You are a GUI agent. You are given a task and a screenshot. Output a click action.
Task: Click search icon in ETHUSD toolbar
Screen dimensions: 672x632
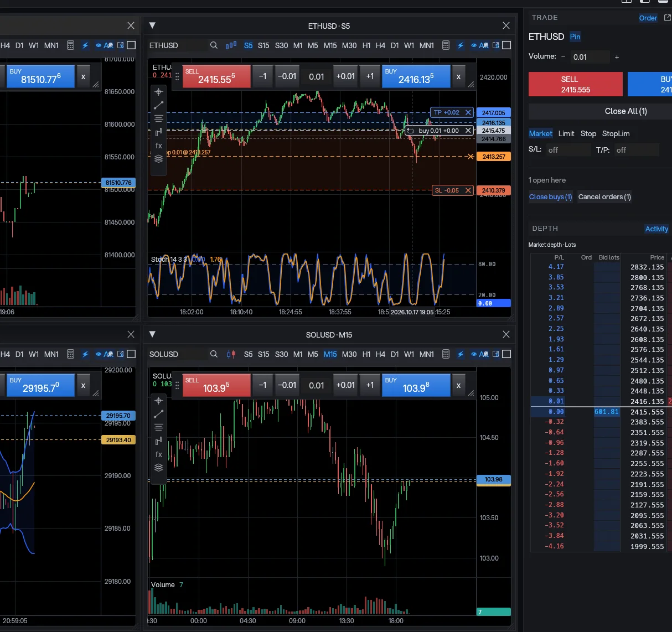click(214, 45)
